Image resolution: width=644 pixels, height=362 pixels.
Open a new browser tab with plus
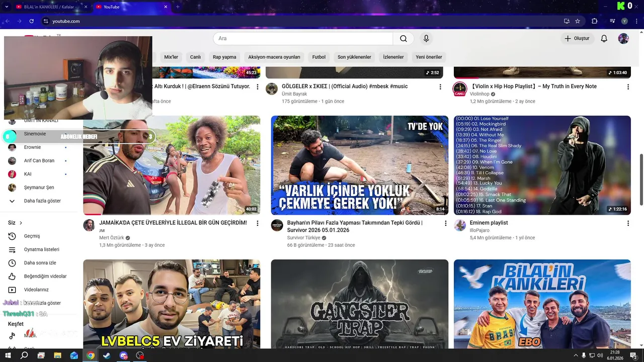[178, 7]
